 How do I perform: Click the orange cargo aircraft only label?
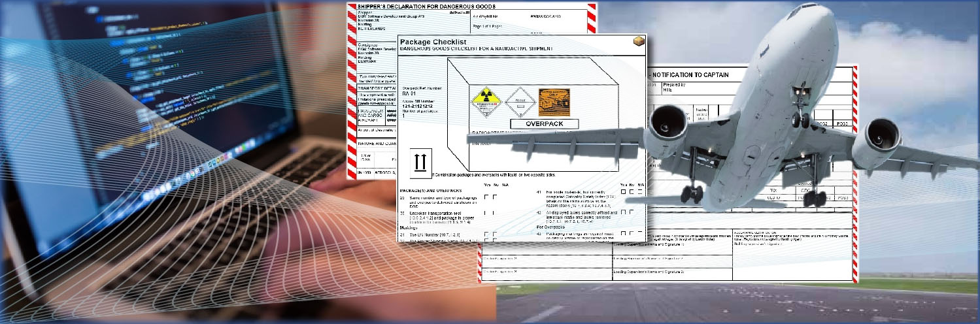click(554, 102)
